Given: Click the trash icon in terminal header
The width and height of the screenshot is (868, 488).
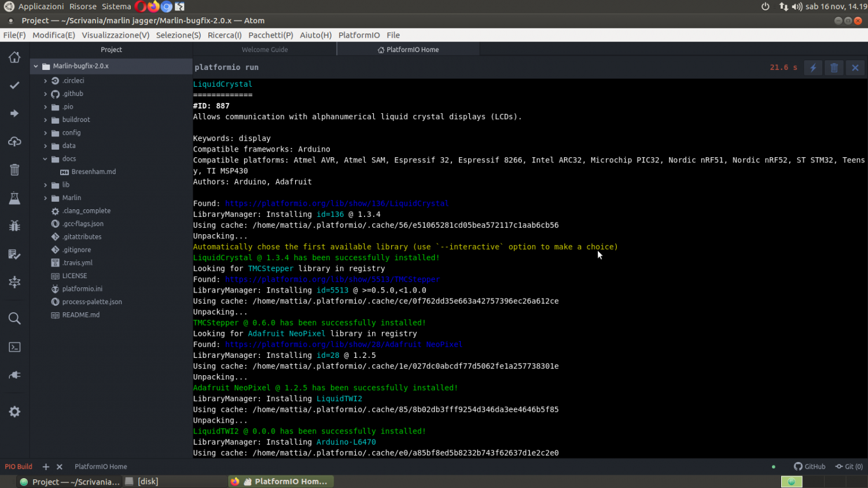Looking at the screenshot, I should coord(834,68).
